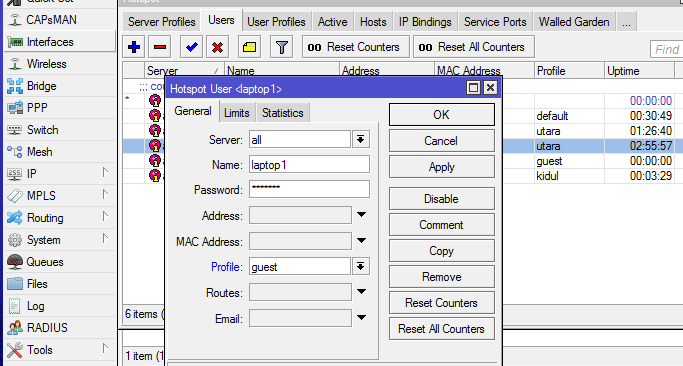Switch to the Server Profiles tab
The width and height of the screenshot is (683, 366).
(x=162, y=22)
